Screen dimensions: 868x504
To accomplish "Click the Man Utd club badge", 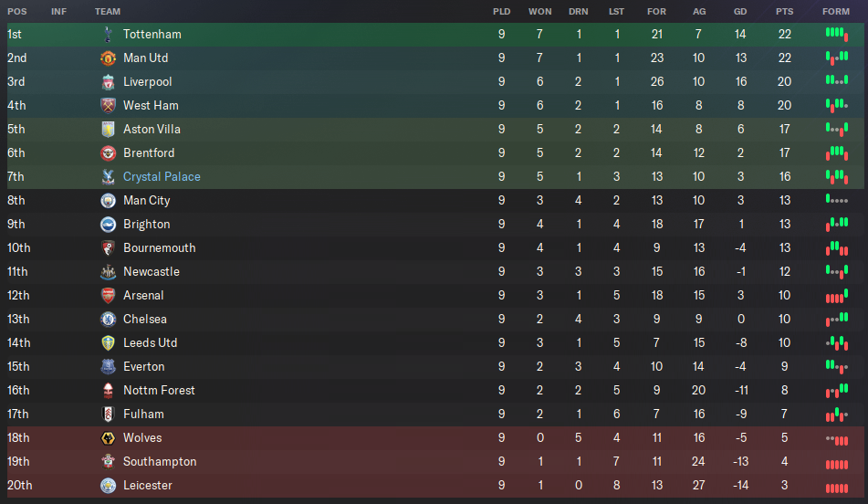I will [108, 58].
